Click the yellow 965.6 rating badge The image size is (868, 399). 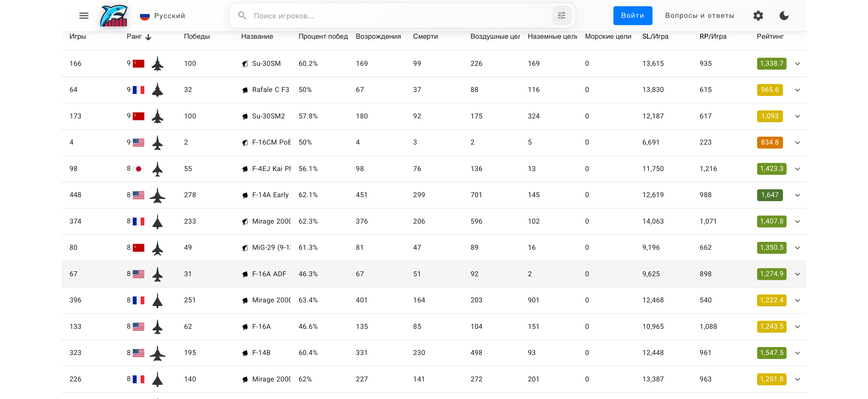(x=770, y=90)
